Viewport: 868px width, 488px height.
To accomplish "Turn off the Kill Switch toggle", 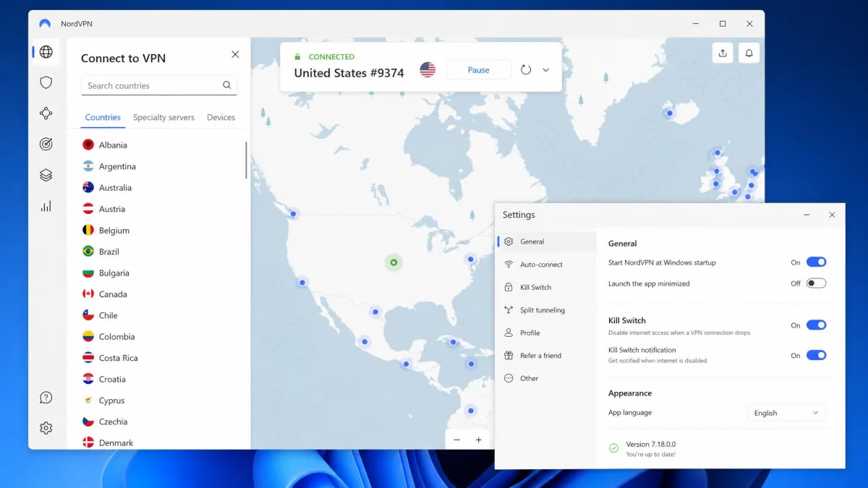I will coord(816,325).
